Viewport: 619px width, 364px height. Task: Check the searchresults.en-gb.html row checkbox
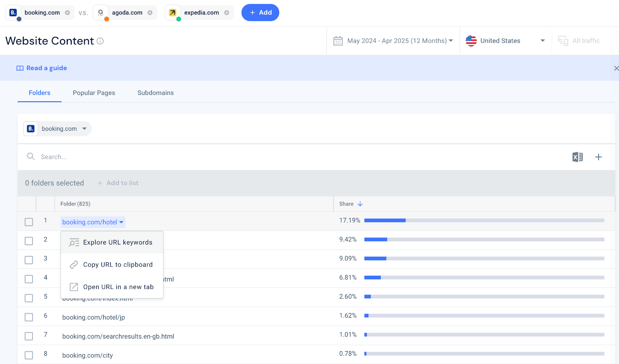point(29,336)
